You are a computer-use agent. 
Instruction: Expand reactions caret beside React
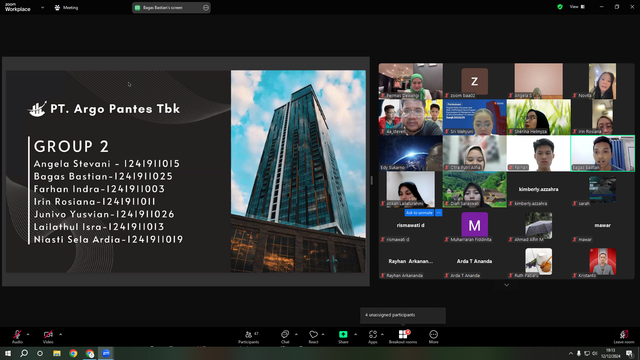(x=323, y=334)
